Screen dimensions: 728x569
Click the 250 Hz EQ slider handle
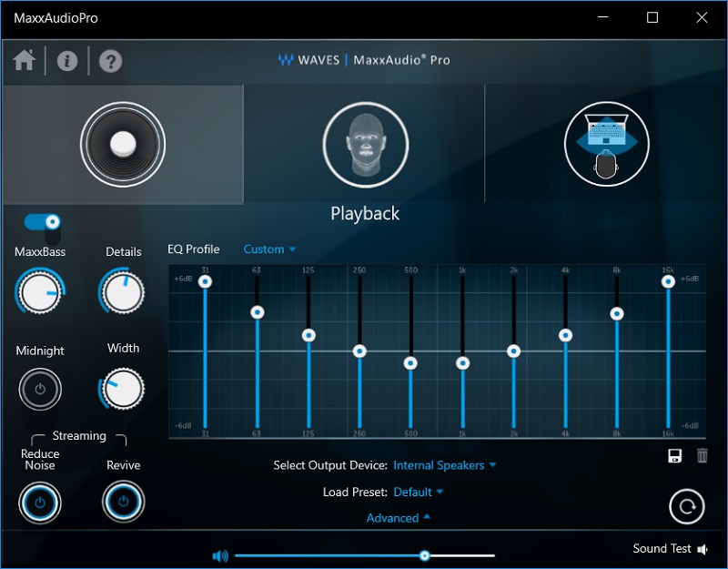tap(359, 351)
